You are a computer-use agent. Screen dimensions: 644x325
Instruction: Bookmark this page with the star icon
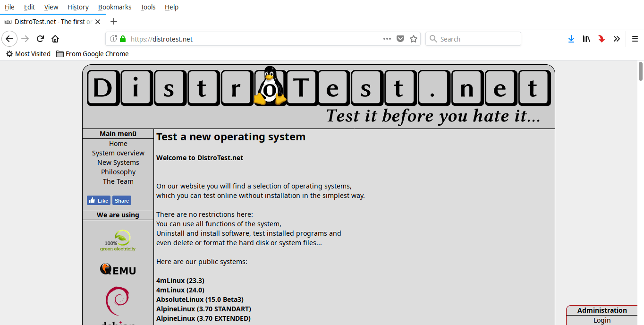(413, 39)
